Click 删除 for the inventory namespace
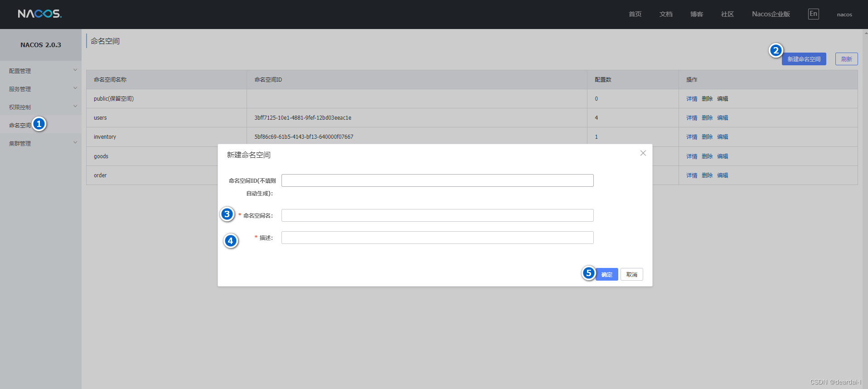This screenshot has width=868, height=389. (707, 137)
